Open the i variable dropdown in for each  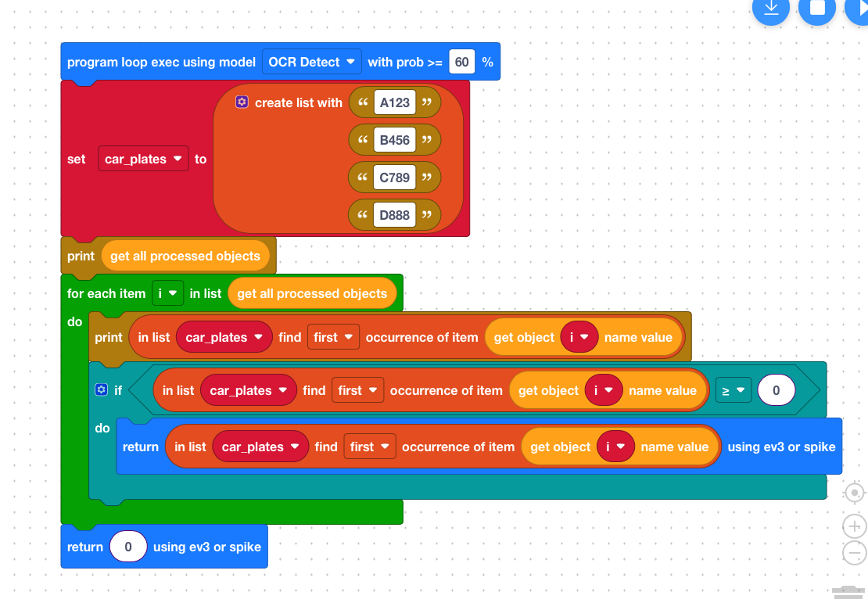point(167,293)
